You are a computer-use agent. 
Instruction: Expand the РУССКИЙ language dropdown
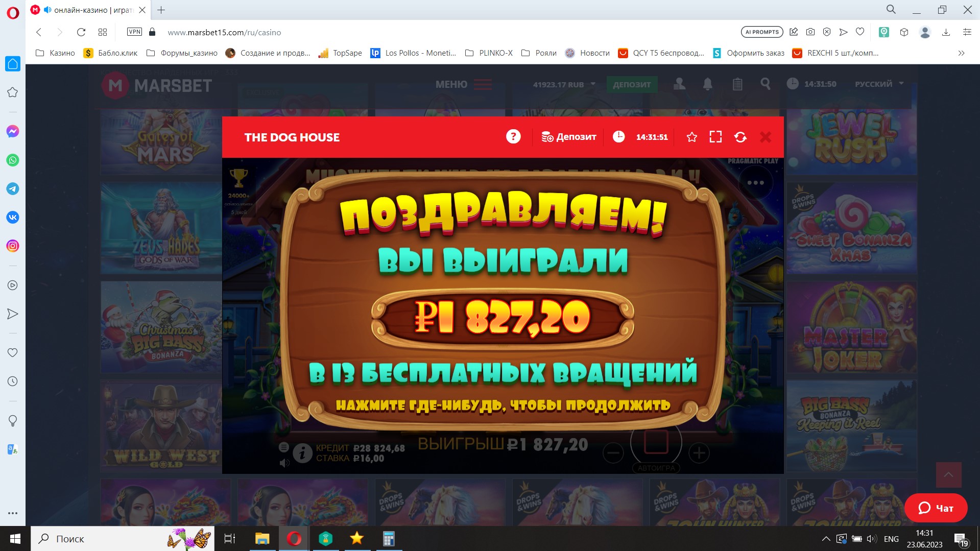879,84
